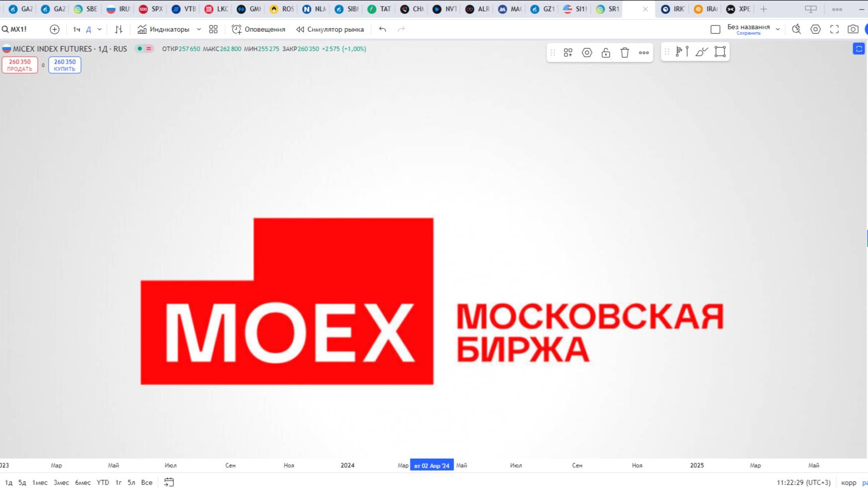868x488 pixels.
Task: Switch to the TAT tab
Action: point(380,9)
